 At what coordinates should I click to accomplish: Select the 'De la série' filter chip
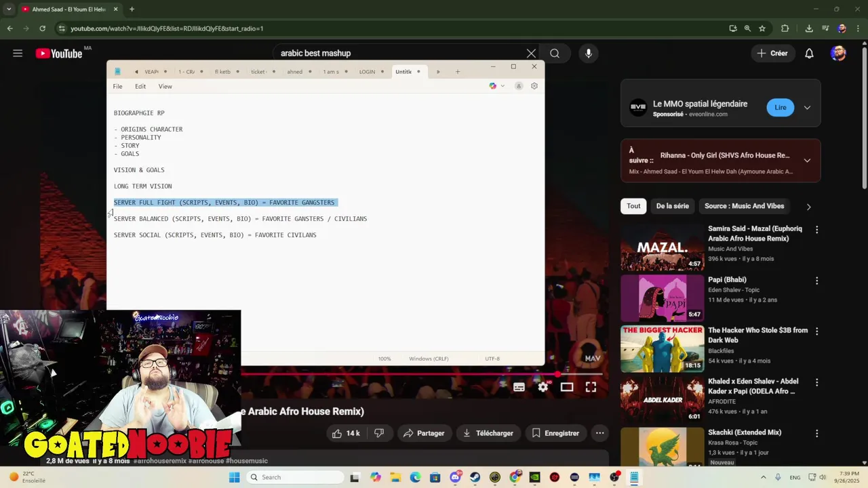point(672,206)
